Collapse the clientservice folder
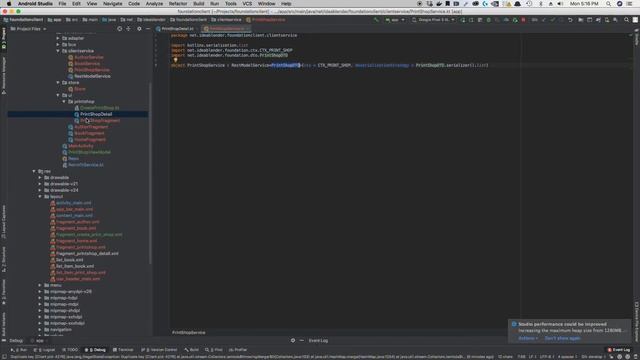Screen dimensions: 640x360 58,51
